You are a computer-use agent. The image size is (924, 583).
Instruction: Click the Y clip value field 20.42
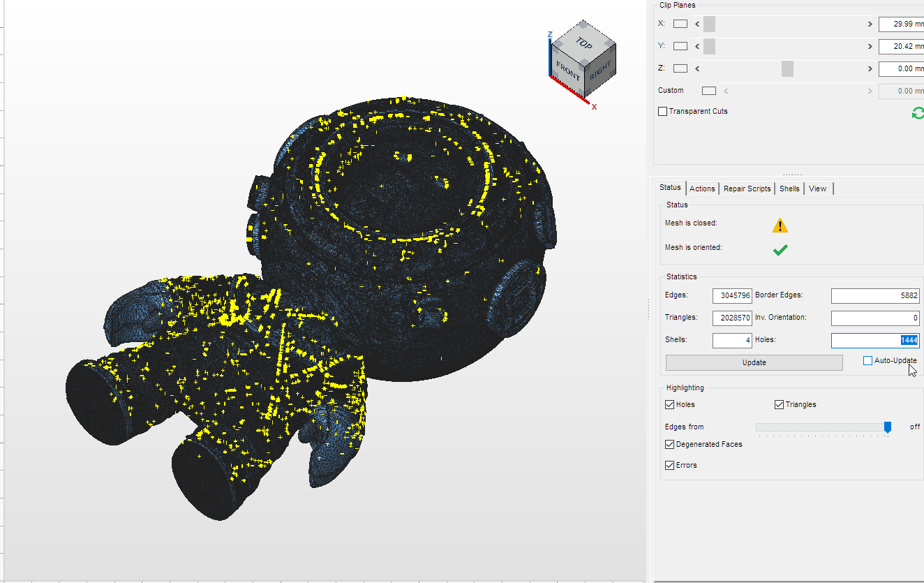tap(901, 46)
